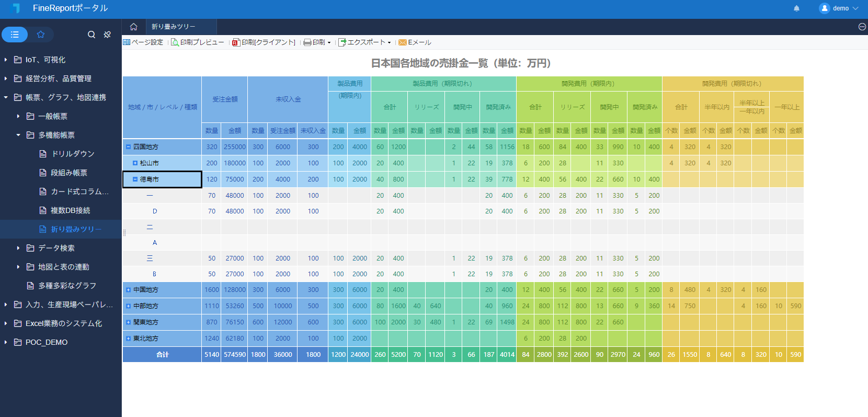
Task: Click the エクスポート export button
Action: [362, 42]
